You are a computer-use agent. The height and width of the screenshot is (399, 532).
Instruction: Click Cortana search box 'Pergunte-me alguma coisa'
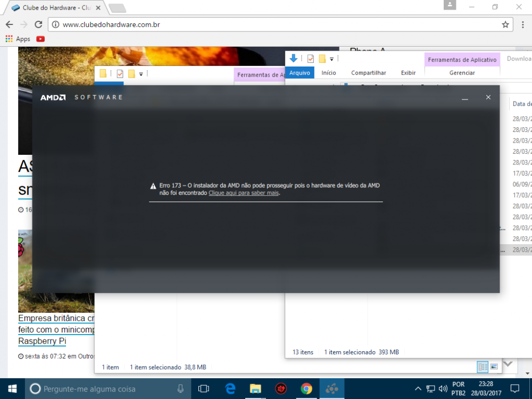click(108, 389)
